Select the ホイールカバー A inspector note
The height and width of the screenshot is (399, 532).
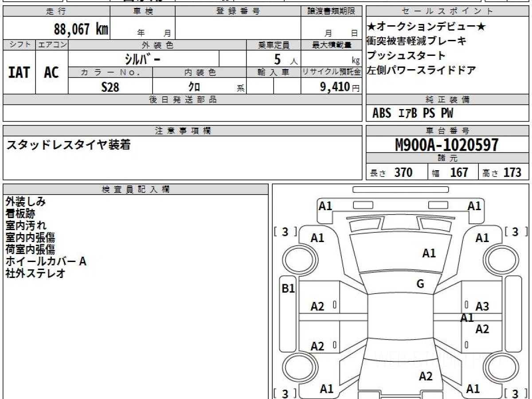(x=46, y=262)
